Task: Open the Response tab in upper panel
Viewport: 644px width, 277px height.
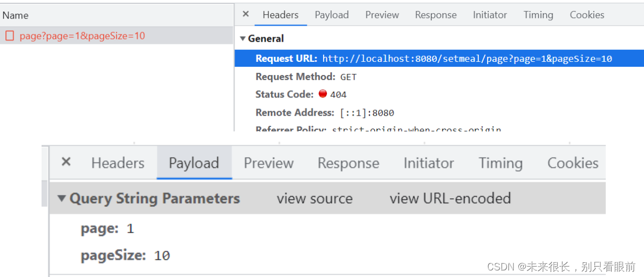Action: tap(436, 15)
